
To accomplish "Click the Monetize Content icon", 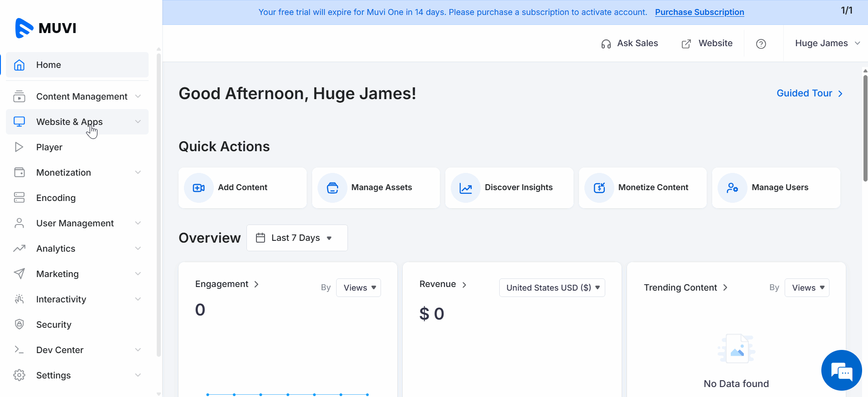I will [599, 188].
